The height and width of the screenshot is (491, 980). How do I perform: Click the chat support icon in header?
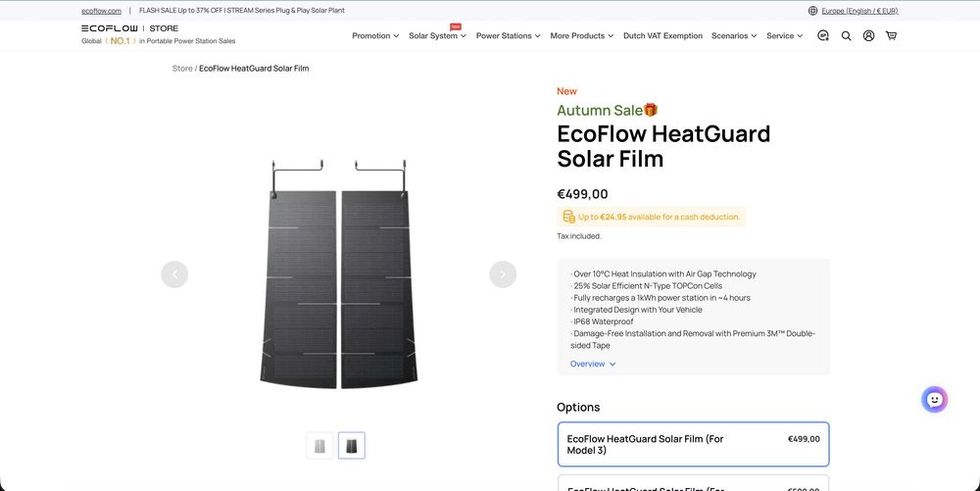click(823, 35)
